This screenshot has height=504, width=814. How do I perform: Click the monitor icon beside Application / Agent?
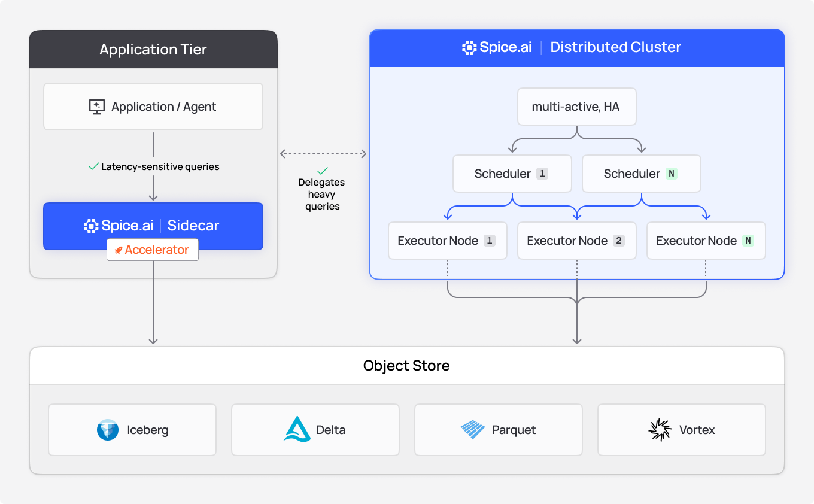click(x=97, y=107)
